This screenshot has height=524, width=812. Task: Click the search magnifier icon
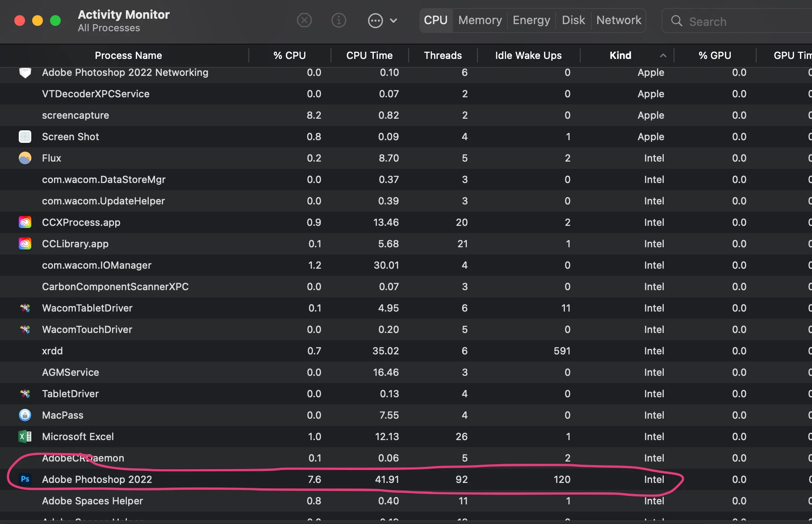tap(677, 21)
